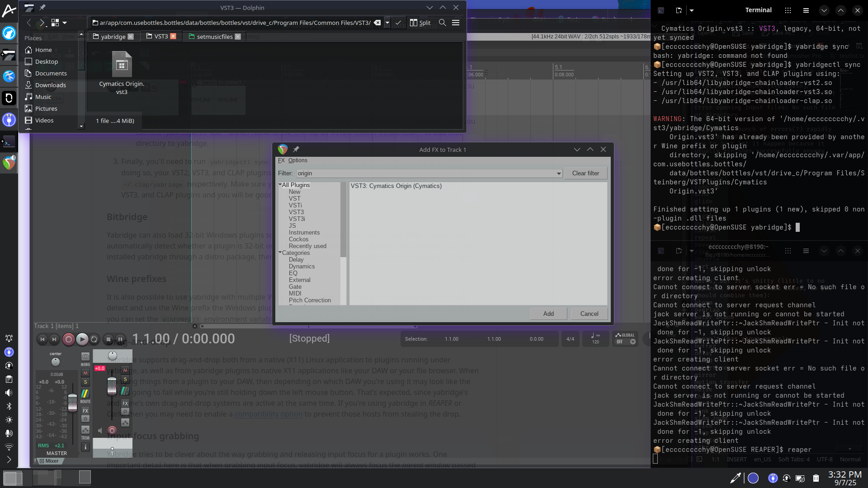The width and height of the screenshot is (868, 488).
Task: Collapse the All Plugins tree
Action: pos(280,185)
